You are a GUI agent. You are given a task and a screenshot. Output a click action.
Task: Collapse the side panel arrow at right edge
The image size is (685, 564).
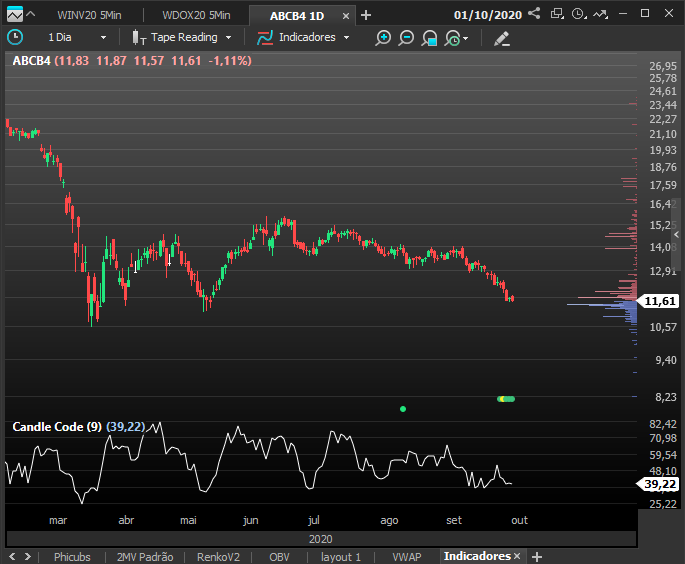[676, 235]
